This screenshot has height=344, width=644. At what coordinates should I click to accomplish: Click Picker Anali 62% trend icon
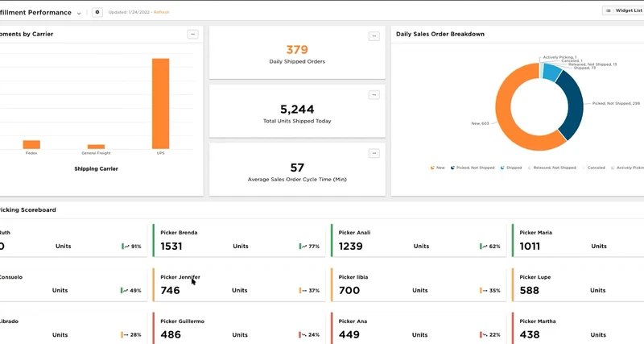tap(484, 247)
